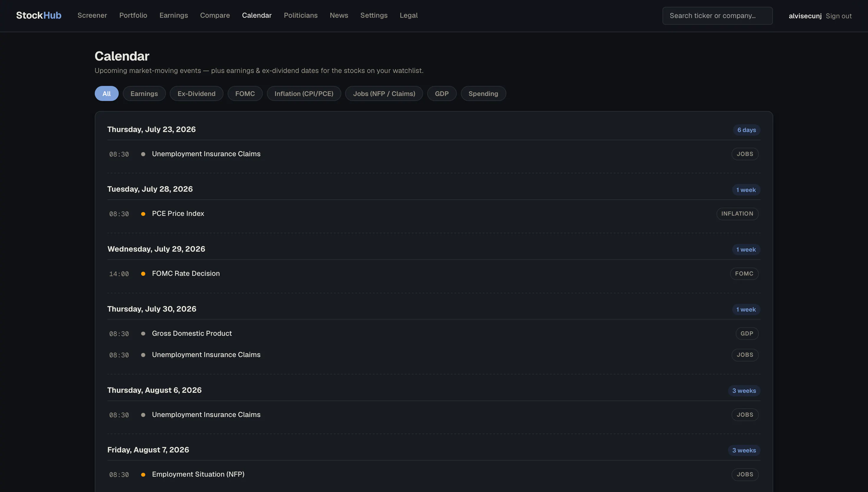Click Unemployment Insurance Claims on July 23

pyautogui.click(x=206, y=154)
